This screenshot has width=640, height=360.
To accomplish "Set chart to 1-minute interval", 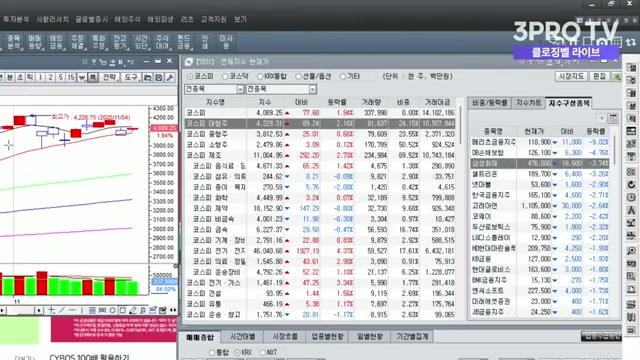I will click(x=40, y=77).
